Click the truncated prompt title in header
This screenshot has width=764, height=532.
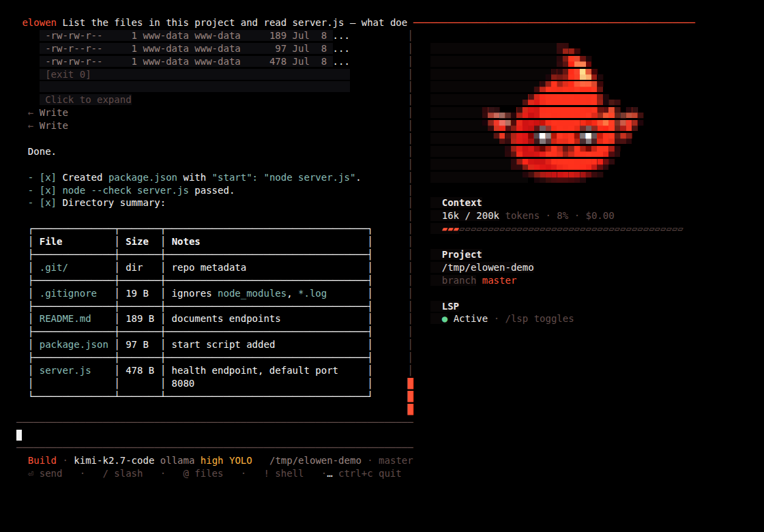click(x=235, y=23)
